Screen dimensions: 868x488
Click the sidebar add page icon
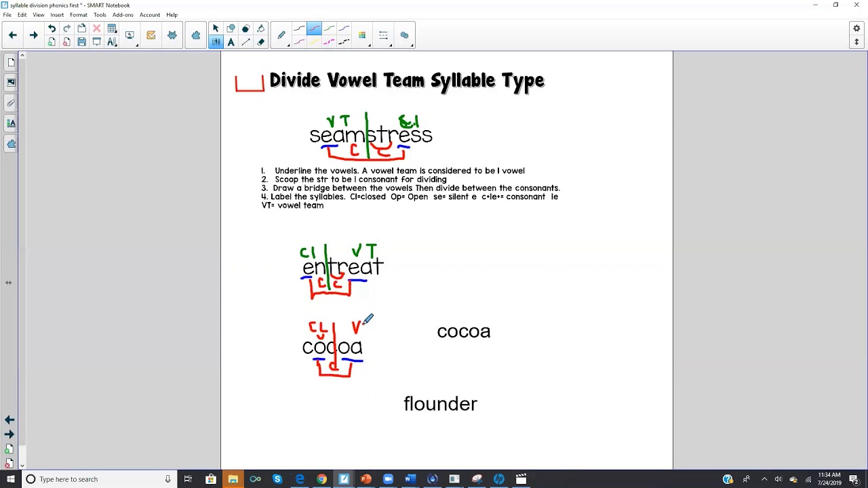pyautogui.click(x=9, y=449)
